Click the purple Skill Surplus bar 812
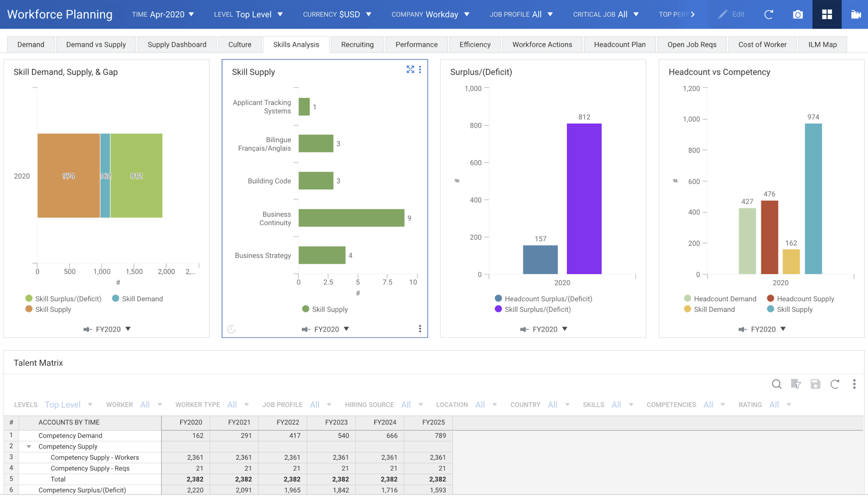 (x=584, y=198)
